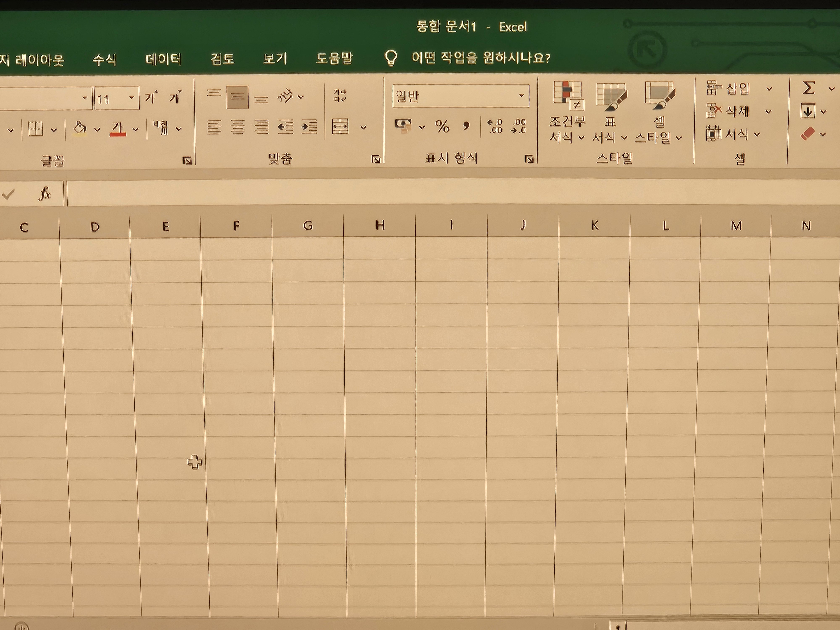Click the borders icon

pyautogui.click(x=36, y=129)
